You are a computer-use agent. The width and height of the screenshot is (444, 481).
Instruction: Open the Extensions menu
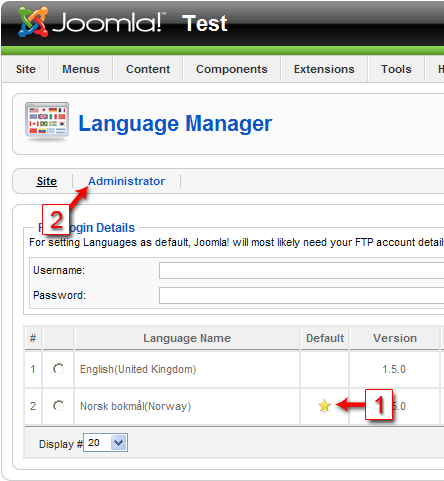(x=324, y=69)
